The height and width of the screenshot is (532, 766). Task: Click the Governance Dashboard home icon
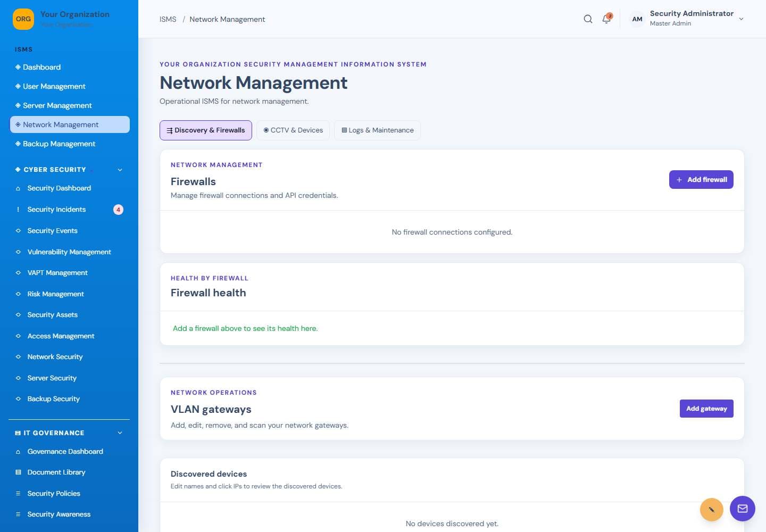(x=18, y=452)
